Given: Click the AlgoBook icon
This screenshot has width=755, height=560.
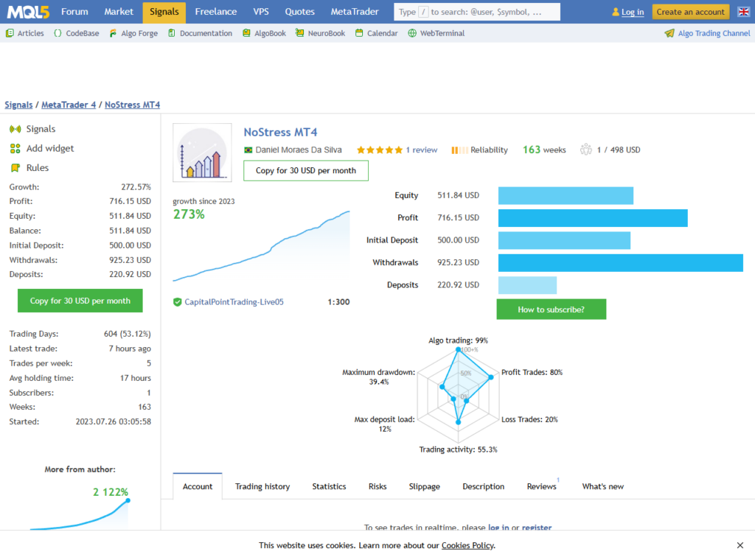Looking at the screenshot, I should click(246, 33).
